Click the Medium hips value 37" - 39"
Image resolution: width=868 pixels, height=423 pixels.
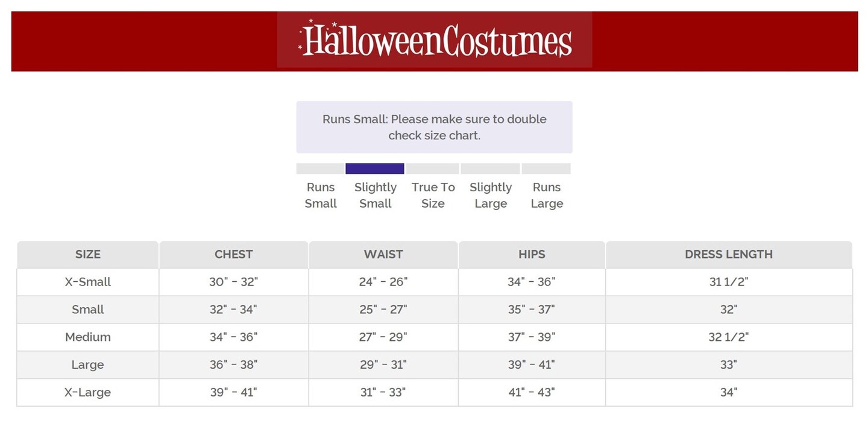tap(531, 337)
